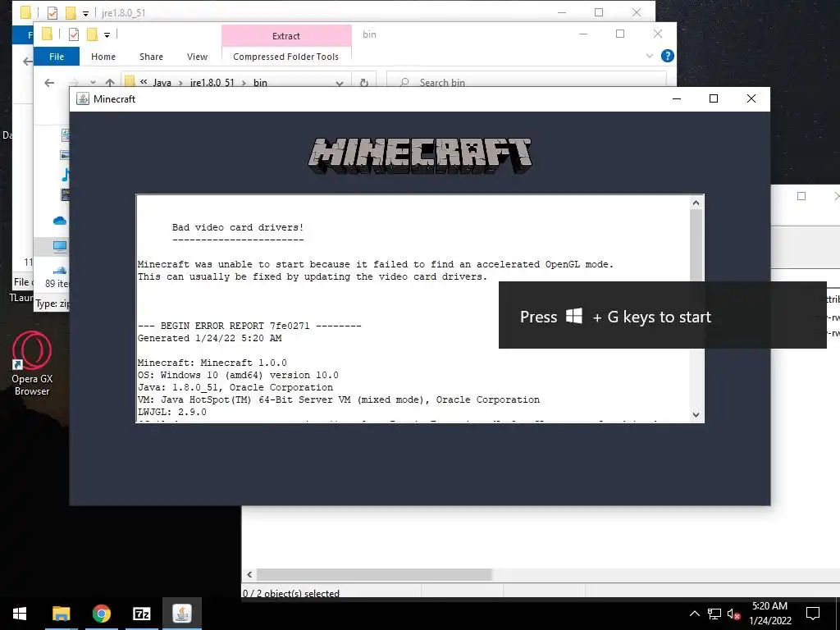Expand the ribbon with the chevron arrow
The image size is (840, 630).
[x=650, y=56]
